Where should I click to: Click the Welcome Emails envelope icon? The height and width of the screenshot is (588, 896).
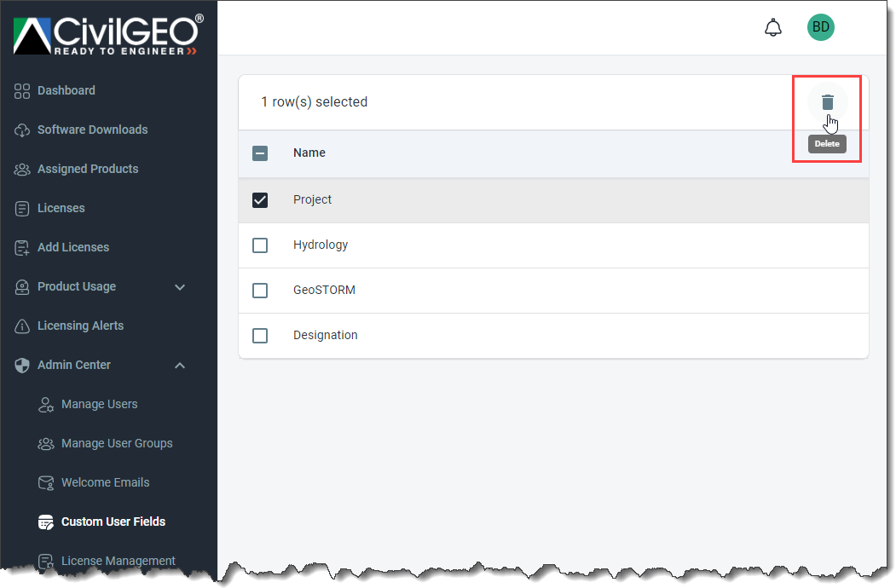coord(46,483)
